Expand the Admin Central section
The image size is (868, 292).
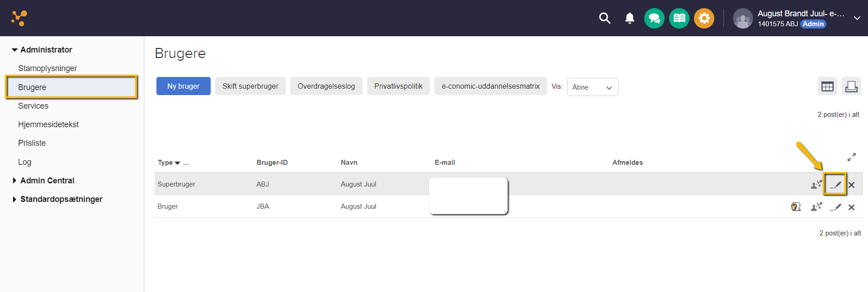(47, 181)
